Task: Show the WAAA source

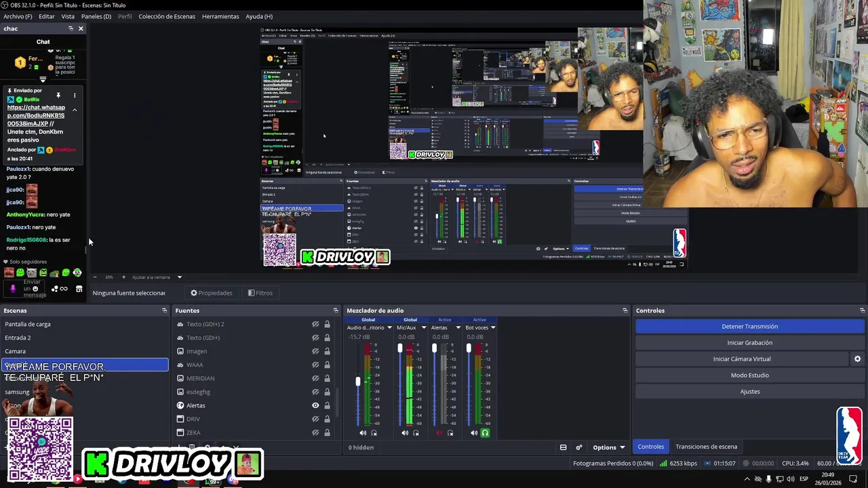Action: click(315, 365)
